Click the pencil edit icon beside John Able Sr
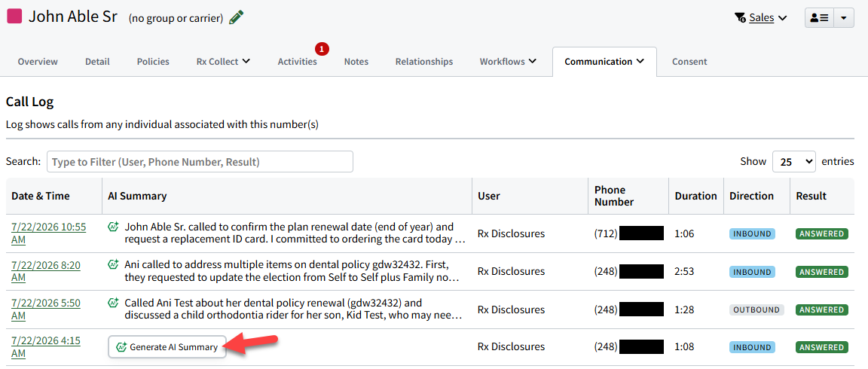This screenshot has height=369, width=868. pos(237,17)
